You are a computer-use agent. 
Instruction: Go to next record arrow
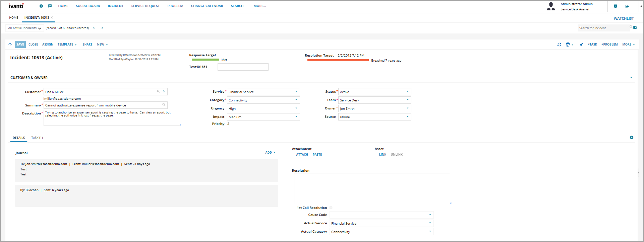coord(102,28)
